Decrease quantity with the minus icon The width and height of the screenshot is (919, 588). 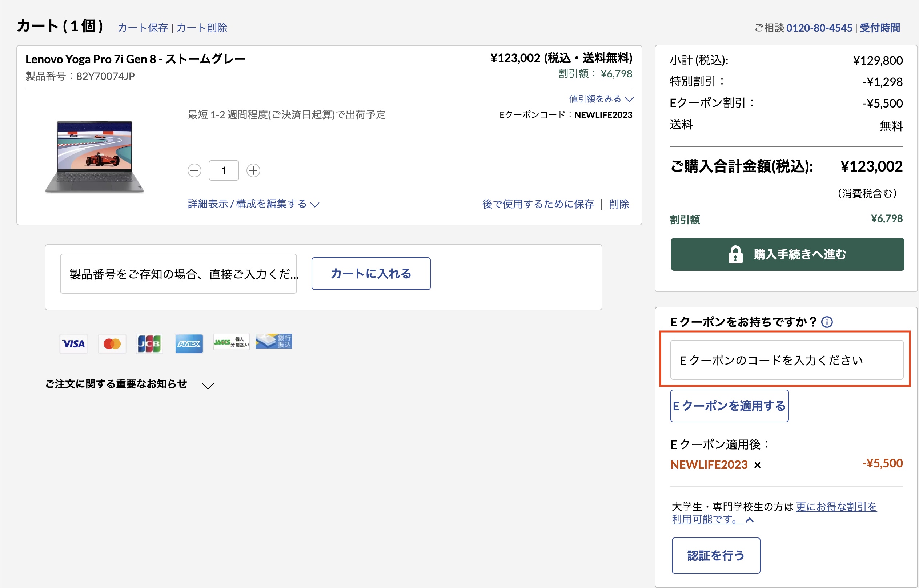(194, 170)
